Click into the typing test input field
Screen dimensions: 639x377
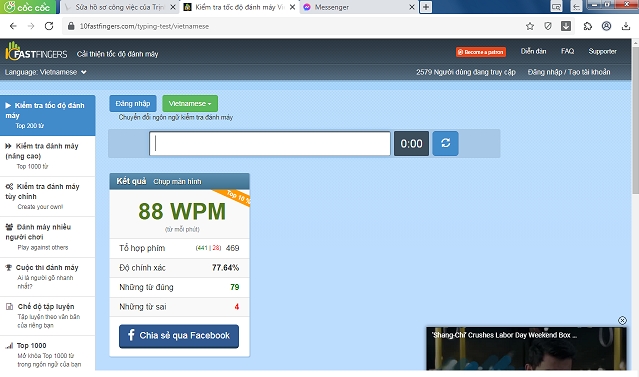[270, 143]
